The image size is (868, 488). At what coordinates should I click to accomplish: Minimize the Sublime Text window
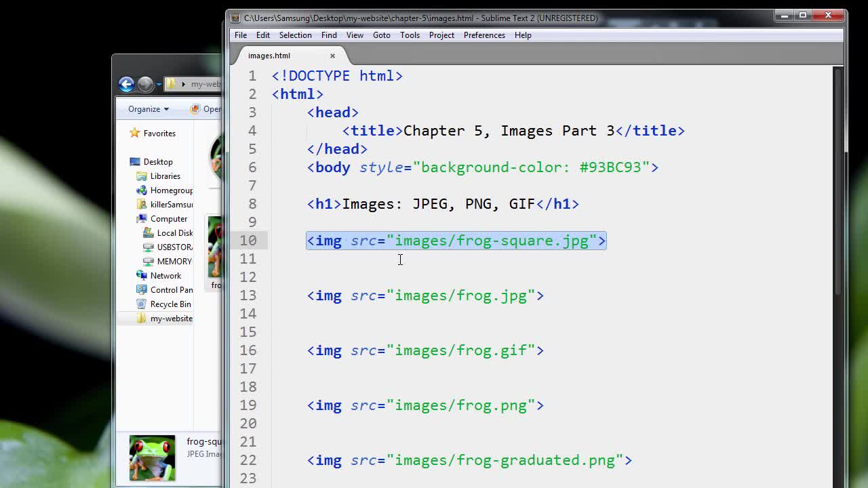click(785, 16)
